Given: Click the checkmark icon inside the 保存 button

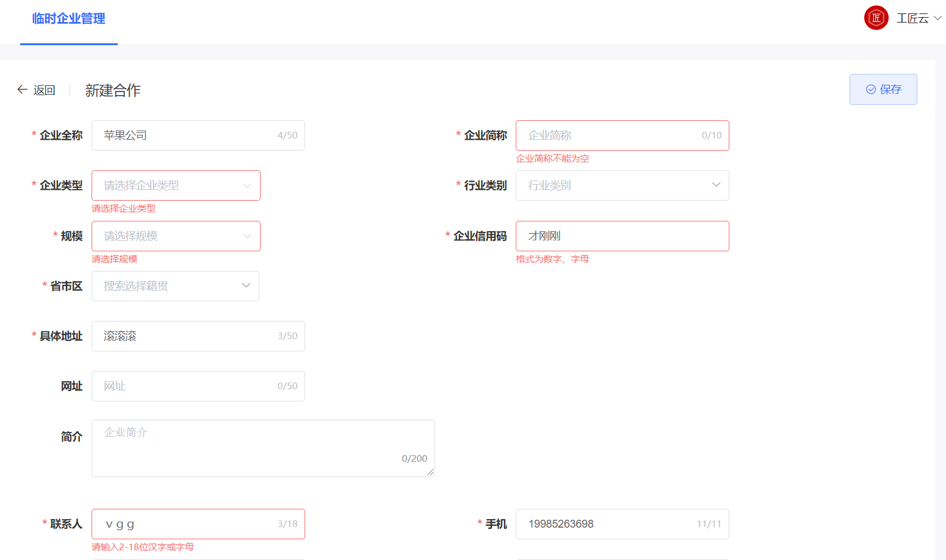Looking at the screenshot, I should tap(871, 89).
